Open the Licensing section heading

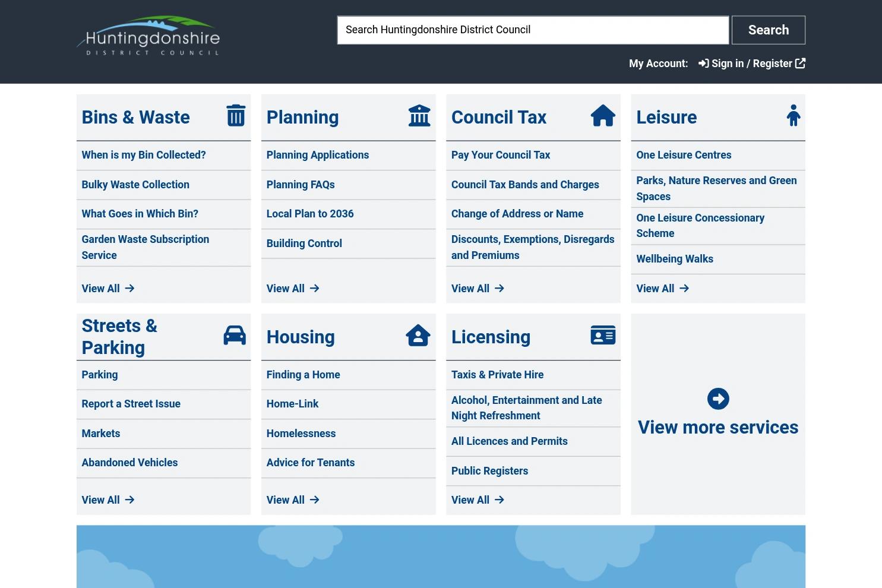pos(491,337)
